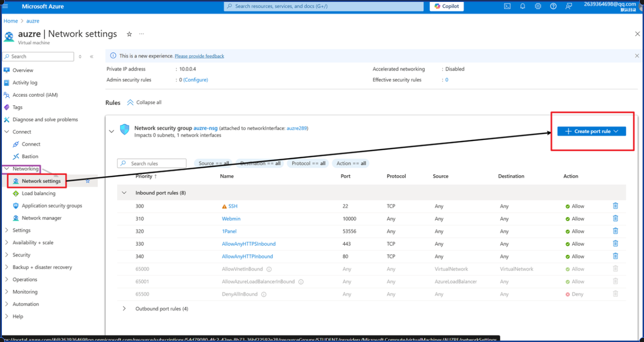Collapse the left sidebar menu
644x342 pixels.
point(91,56)
